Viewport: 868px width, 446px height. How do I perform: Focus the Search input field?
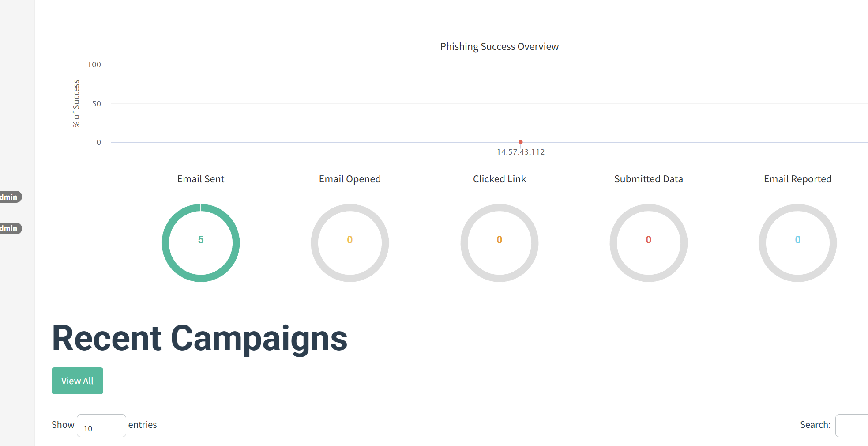point(852,426)
